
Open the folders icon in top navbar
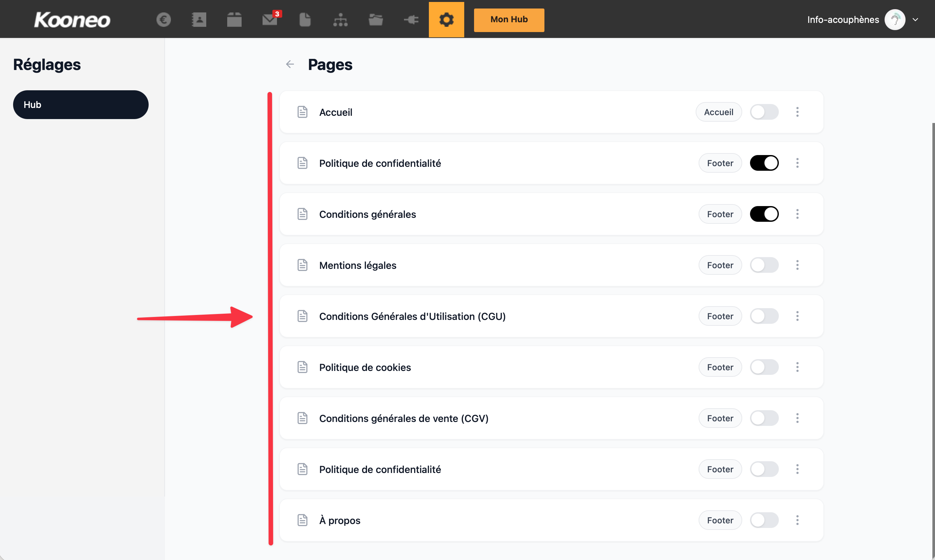click(376, 20)
